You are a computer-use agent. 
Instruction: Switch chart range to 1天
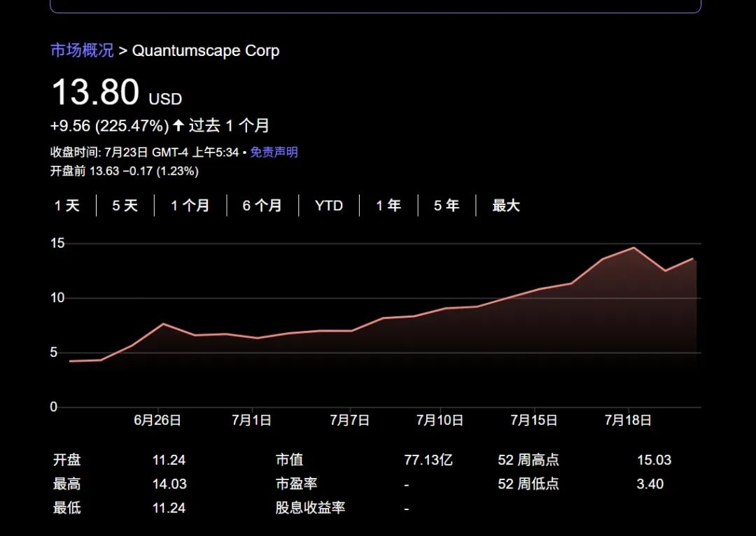pyautogui.click(x=66, y=205)
